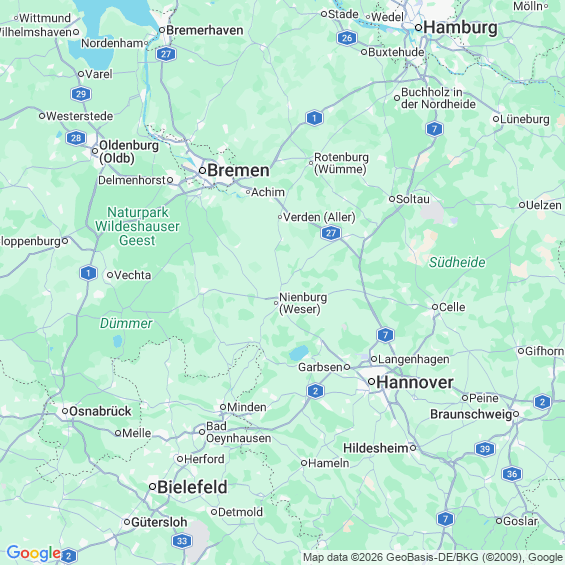
Task: Click the Dümmer lake label
Action: 126,323
